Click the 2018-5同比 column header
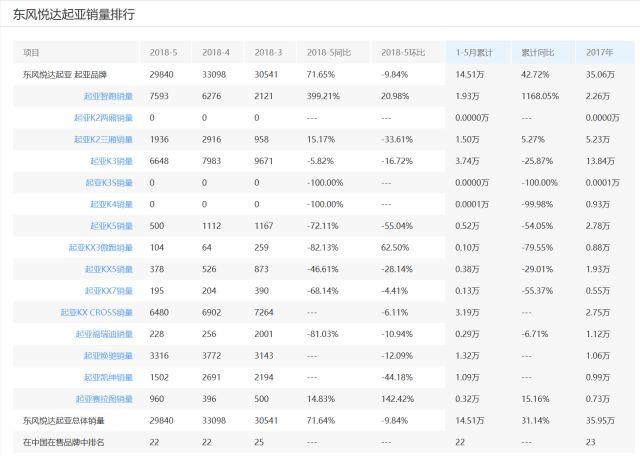 pos(327,53)
